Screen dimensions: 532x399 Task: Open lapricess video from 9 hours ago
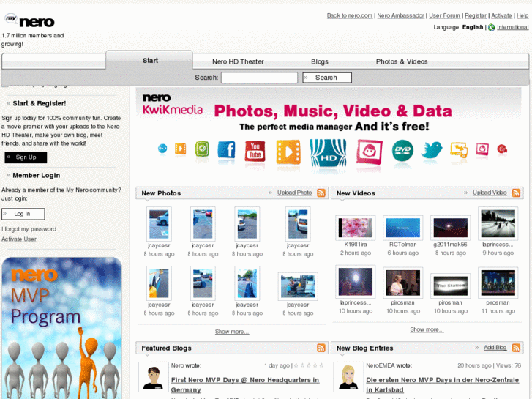pyautogui.click(x=498, y=223)
